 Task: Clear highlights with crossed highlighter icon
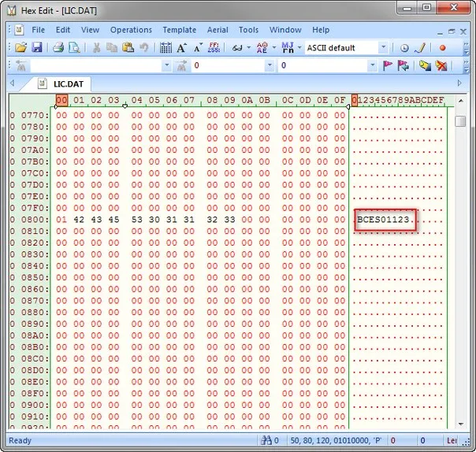[x=441, y=65]
